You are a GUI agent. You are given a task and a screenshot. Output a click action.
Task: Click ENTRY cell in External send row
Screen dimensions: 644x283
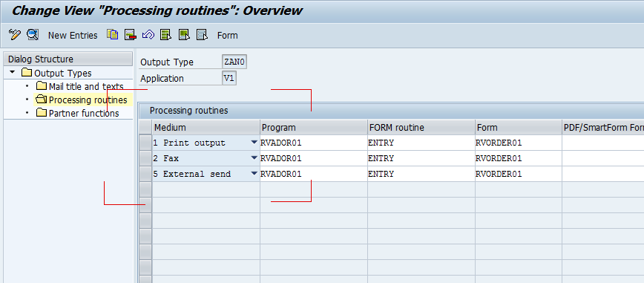click(421, 174)
